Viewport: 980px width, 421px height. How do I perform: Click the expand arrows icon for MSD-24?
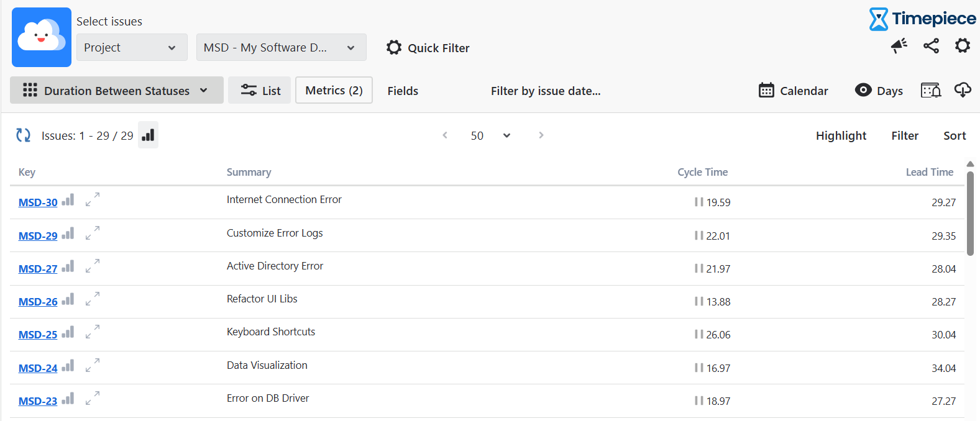(x=92, y=366)
